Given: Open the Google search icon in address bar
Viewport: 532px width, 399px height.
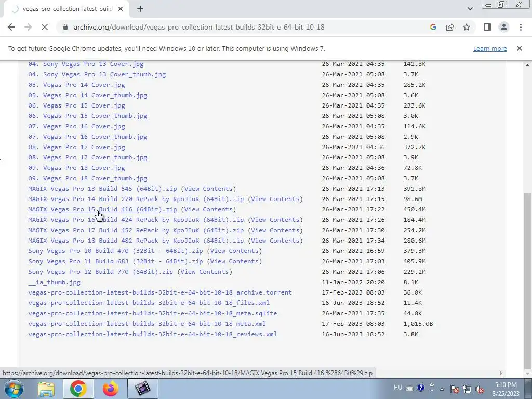Looking at the screenshot, I should (433, 27).
